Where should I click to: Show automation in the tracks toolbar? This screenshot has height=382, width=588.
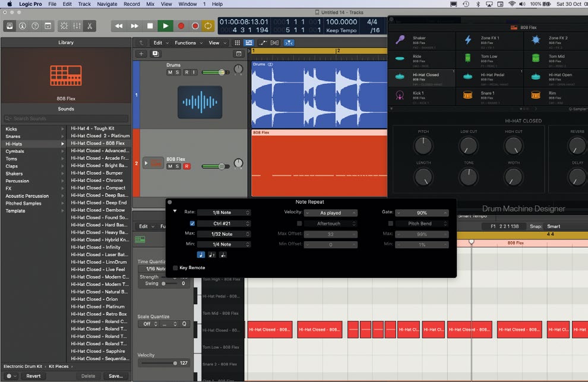(x=263, y=43)
